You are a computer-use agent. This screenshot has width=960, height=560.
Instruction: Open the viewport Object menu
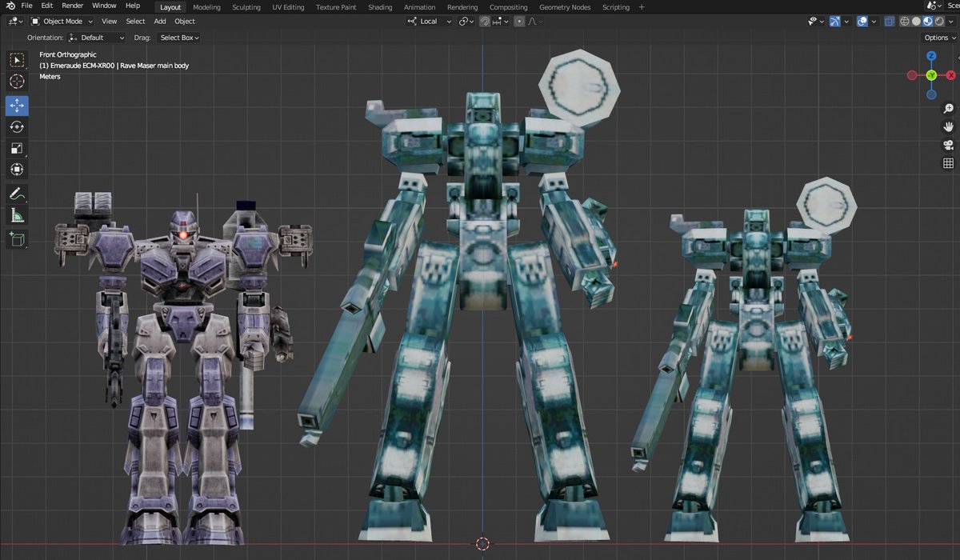[185, 22]
